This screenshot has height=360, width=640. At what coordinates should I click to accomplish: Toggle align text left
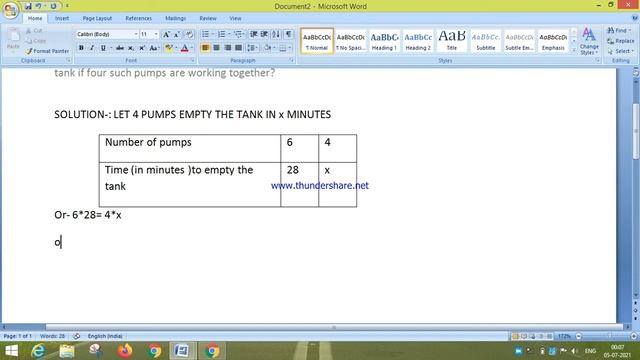205,48
